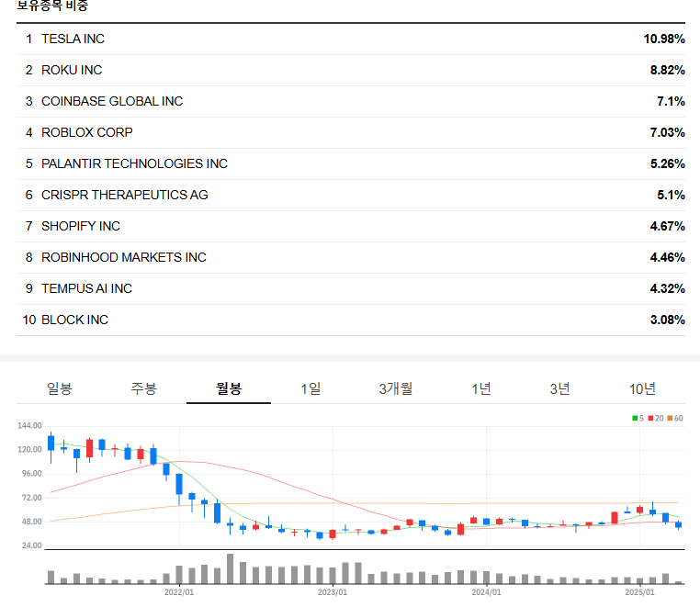The height and width of the screenshot is (607, 700).
Task: Click the tallest volume bar in 2022
Action: point(230,568)
